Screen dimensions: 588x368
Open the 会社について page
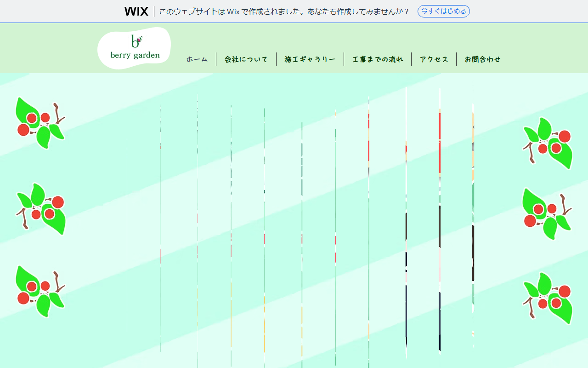(246, 59)
